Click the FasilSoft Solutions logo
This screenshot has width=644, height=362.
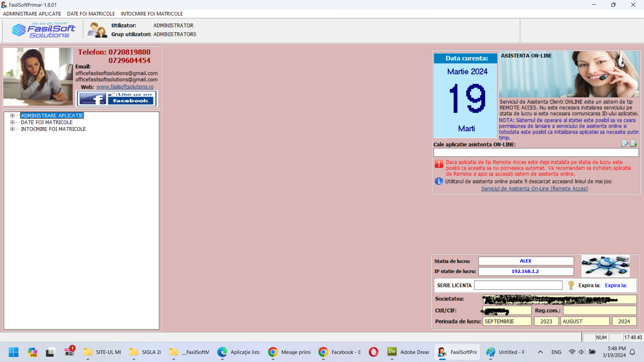pyautogui.click(x=44, y=30)
